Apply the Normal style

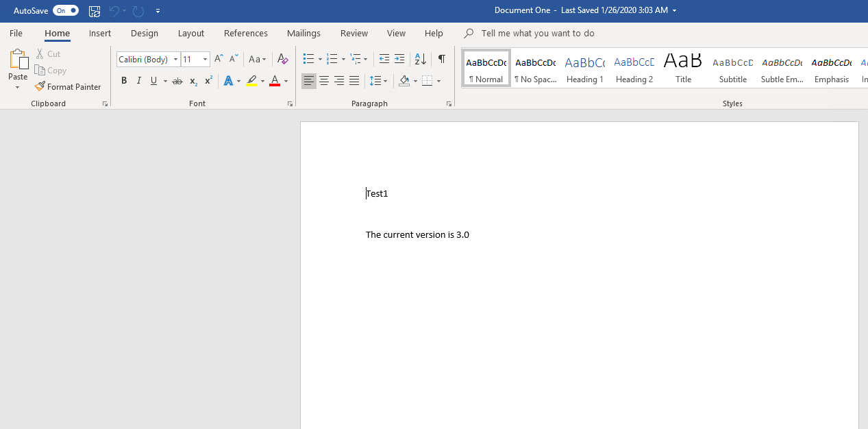(x=486, y=68)
